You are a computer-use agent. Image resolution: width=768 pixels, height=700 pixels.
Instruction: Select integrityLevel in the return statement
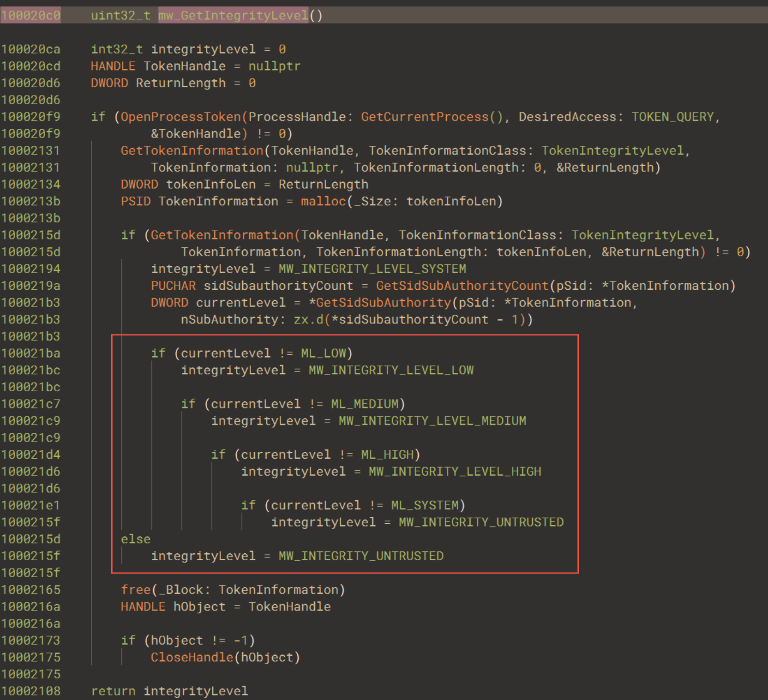196,691
